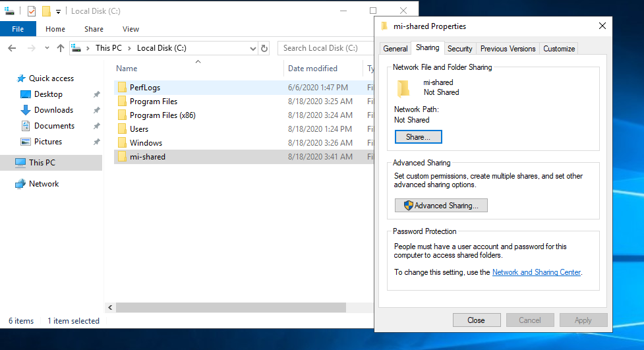This screenshot has height=350, width=644.
Task: Select Pictures in the navigation pane
Action: (x=48, y=141)
